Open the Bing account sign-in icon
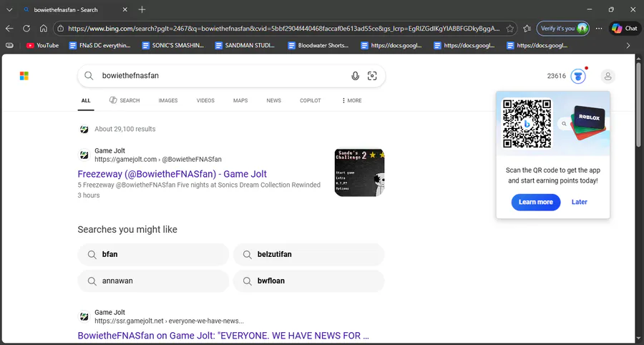The width and height of the screenshot is (644, 345). (x=608, y=76)
